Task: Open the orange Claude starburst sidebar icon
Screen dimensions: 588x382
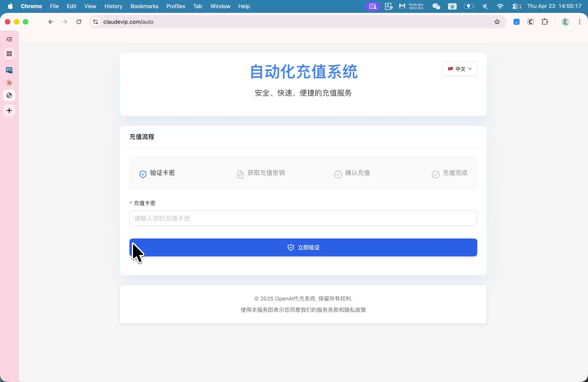Action: pos(9,83)
